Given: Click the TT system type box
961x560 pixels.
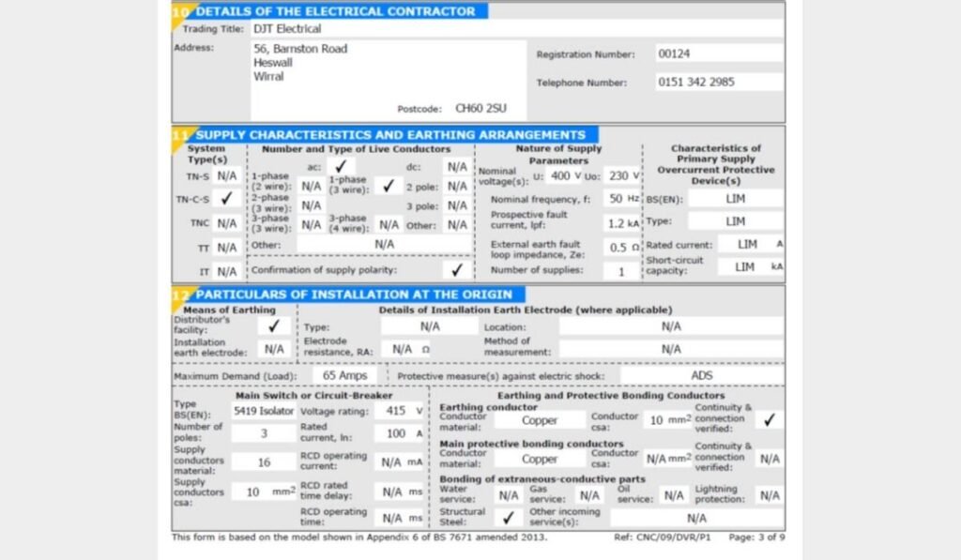Looking at the screenshot, I should pos(227,248).
